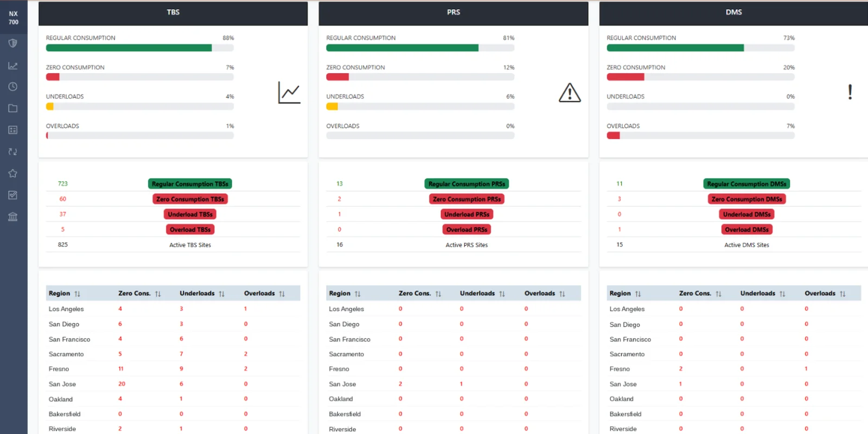Screen dimensions: 868x434
Task: Sort PRS table by Zero Cons.
Action: pos(438,294)
